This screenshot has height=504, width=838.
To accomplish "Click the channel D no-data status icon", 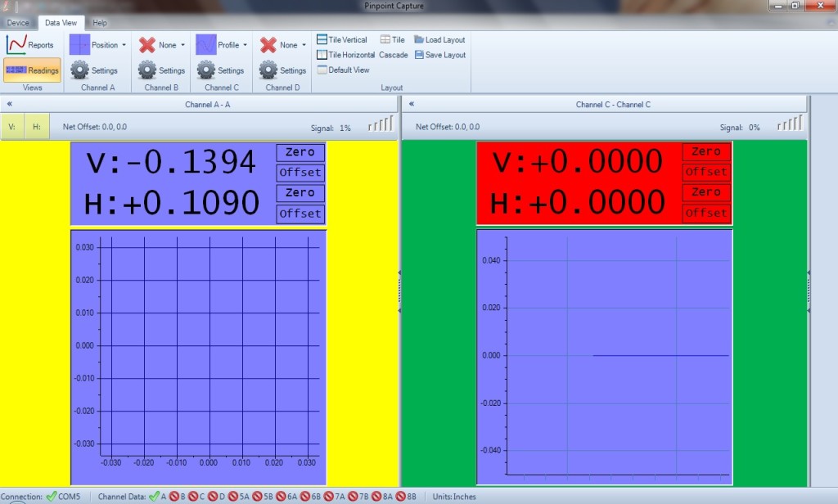I will [213, 497].
